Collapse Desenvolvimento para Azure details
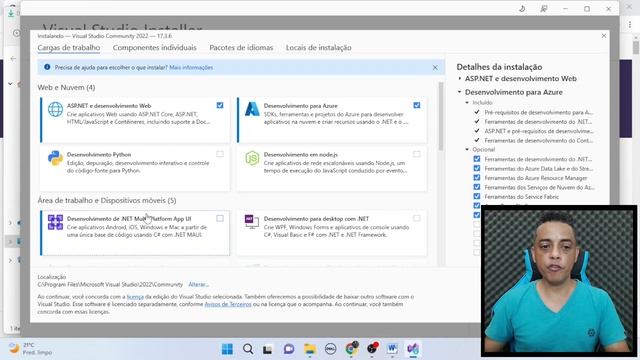Viewport: 640px width, 360px height. coord(460,92)
